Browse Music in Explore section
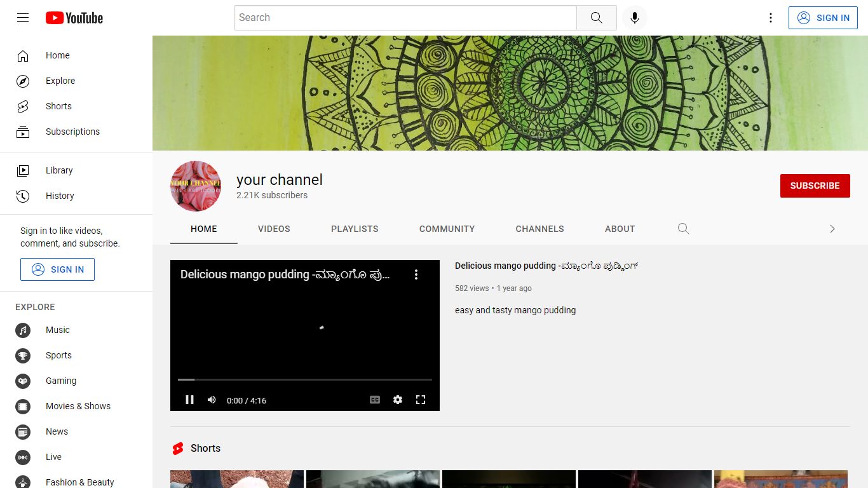 tap(76, 330)
